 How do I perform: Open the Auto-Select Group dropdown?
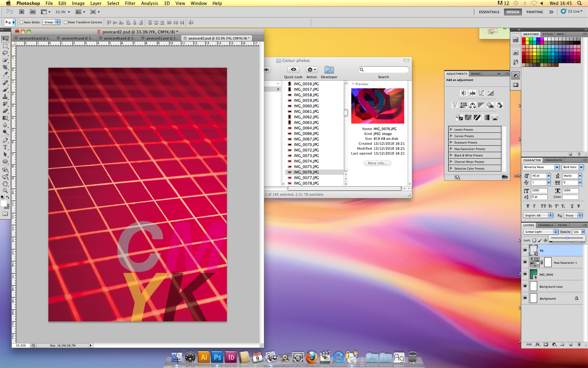pyautogui.click(x=51, y=22)
